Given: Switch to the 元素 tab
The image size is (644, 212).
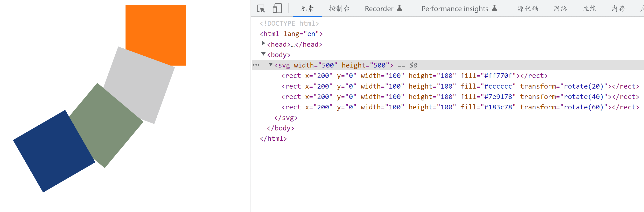Looking at the screenshot, I should click(307, 9).
